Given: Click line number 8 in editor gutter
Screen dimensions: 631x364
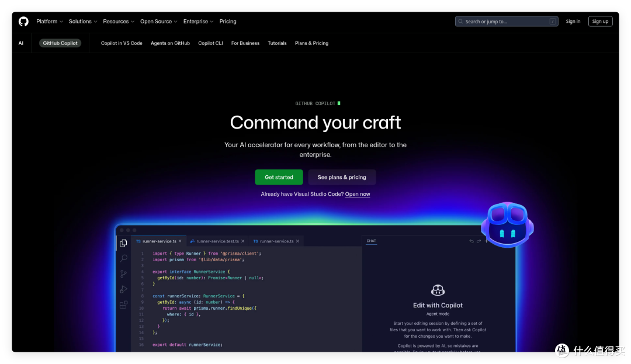Looking at the screenshot, I should [142, 296].
